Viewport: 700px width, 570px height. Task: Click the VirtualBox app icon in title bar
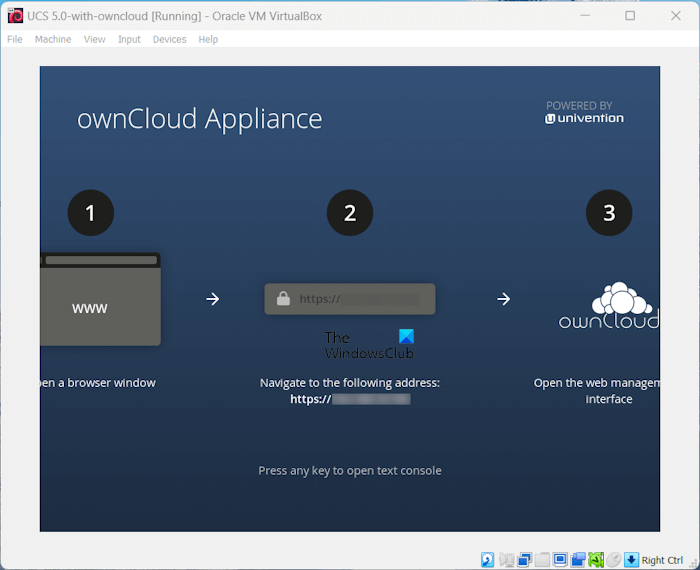[x=15, y=15]
